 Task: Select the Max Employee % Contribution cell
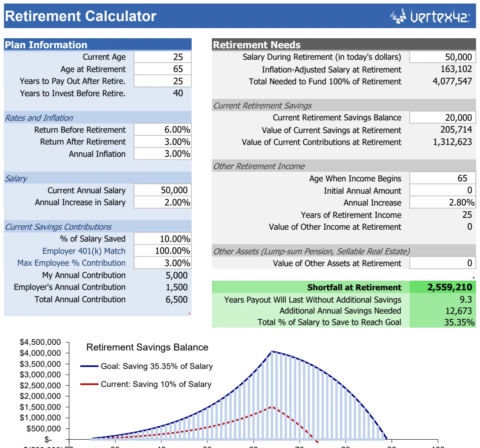coord(163,263)
